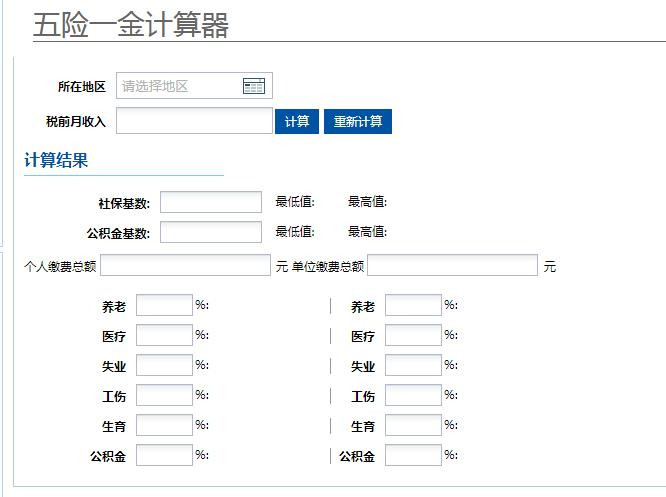Focus the 个人缴费总额 total field
666x497 pixels.
(x=185, y=265)
